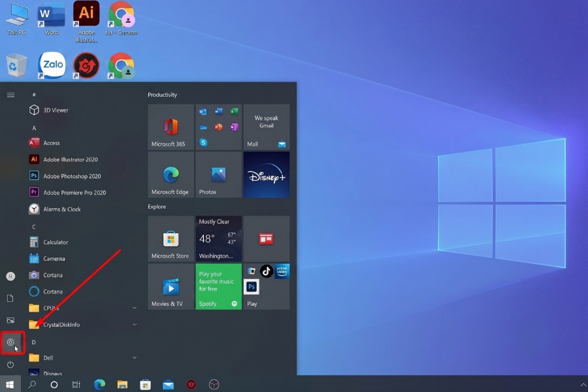588x392 pixels.
Task: Open Alarms & Clock app
Action: [82, 209]
